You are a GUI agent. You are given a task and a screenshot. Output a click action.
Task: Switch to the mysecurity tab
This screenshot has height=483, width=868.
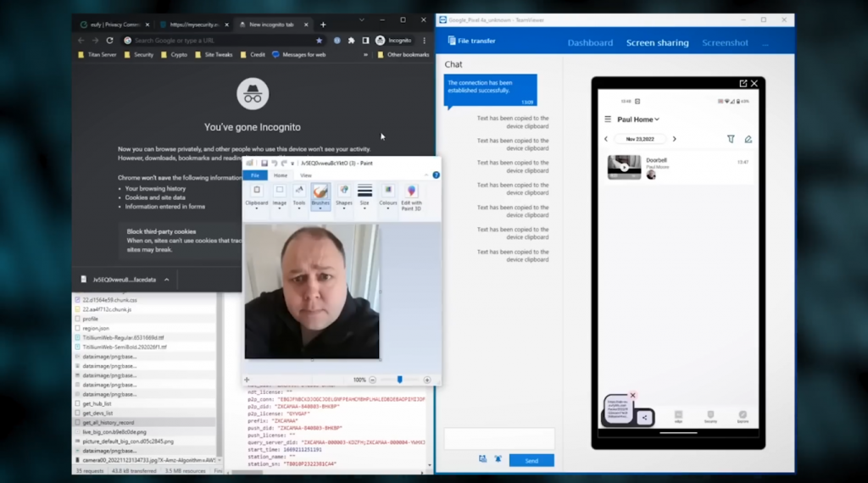pos(194,25)
